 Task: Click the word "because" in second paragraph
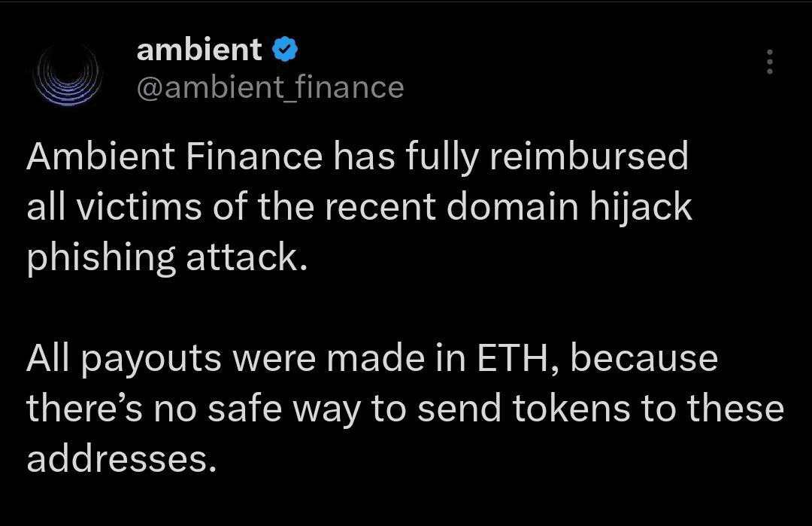(644, 359)
